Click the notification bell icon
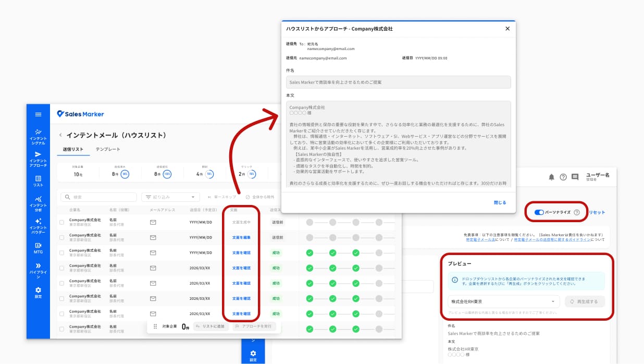 pyautogui.click(x=551, y=177)
